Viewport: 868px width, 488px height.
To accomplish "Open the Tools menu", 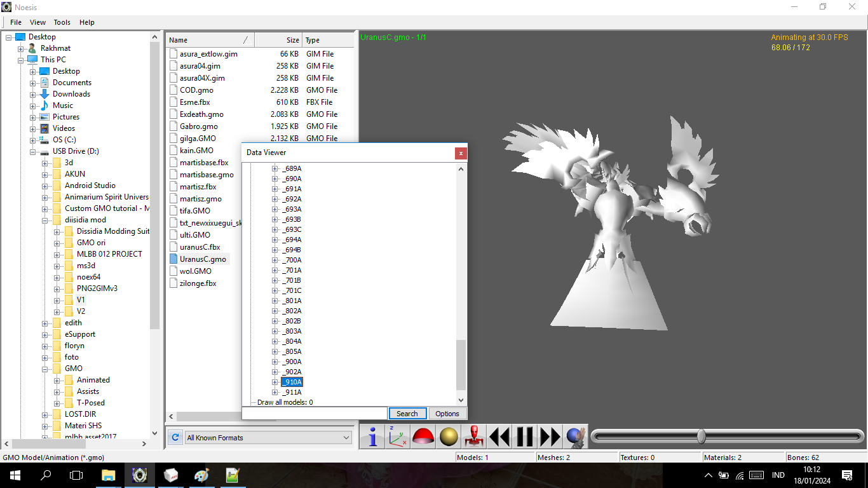I will click(x=62, y=22).
